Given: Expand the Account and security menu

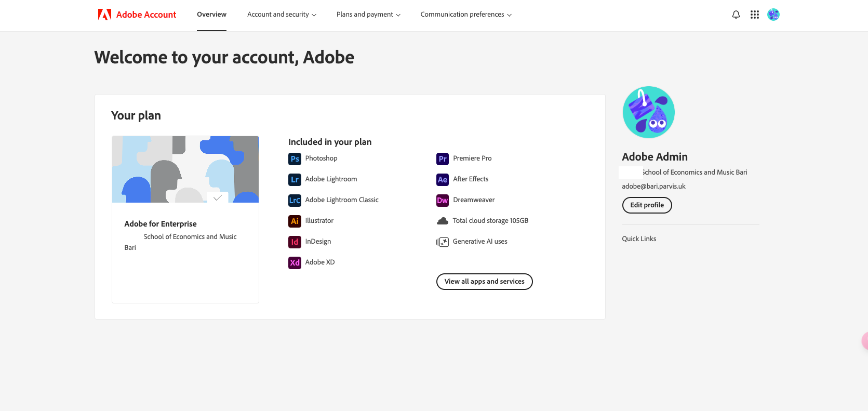Looking at the screenshot, I should click(282, 15).
